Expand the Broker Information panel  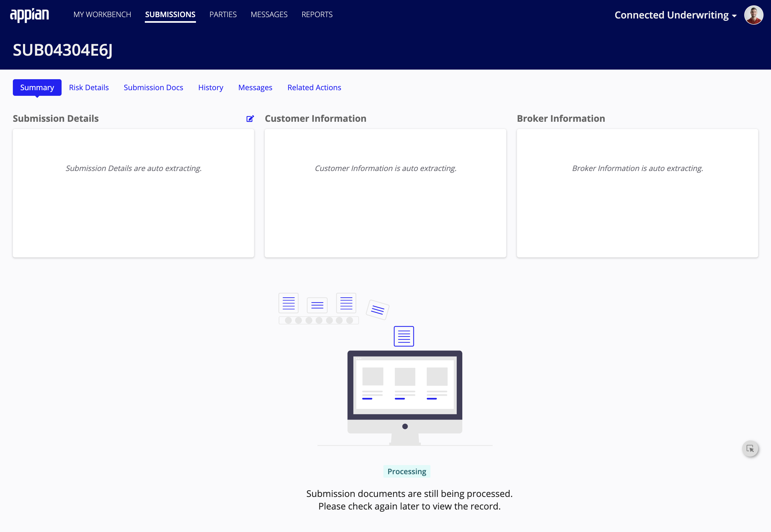tap(561, 118)
